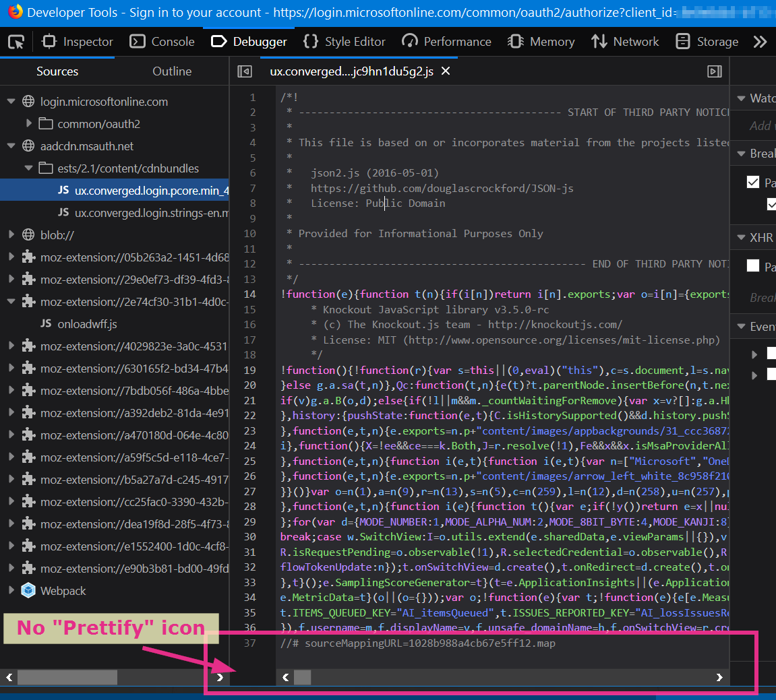This screenshot has height=700, width=776.
Task: Switch to the Outline tab
Action: [171, 71]
